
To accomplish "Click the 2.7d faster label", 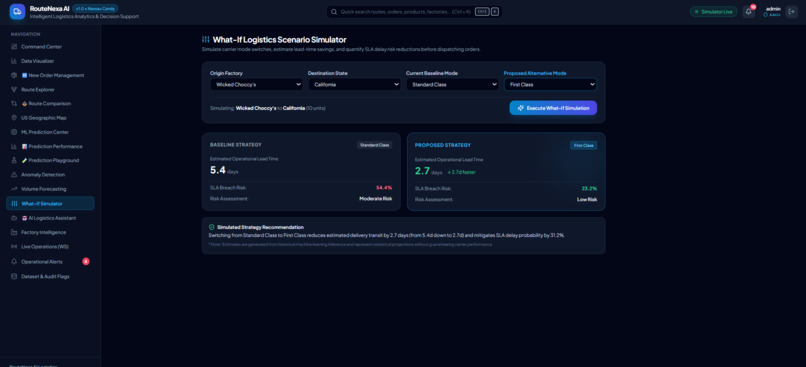I will [x=462, y=172].
